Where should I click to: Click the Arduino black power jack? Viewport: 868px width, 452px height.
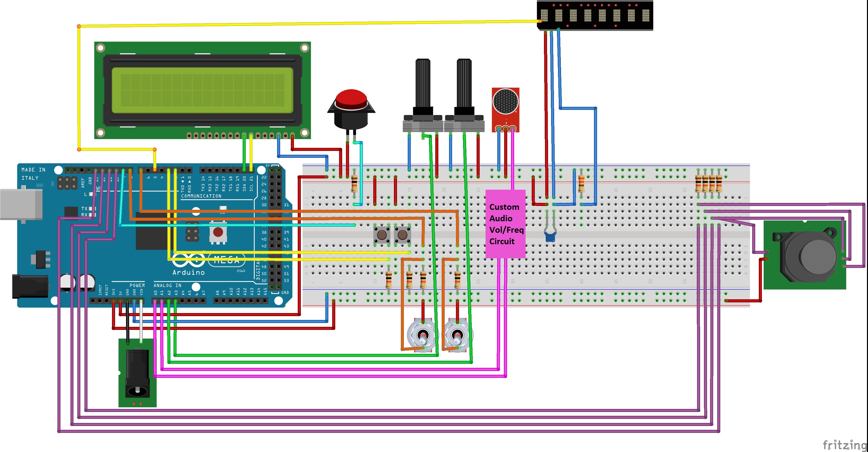(x=30, y=286)
